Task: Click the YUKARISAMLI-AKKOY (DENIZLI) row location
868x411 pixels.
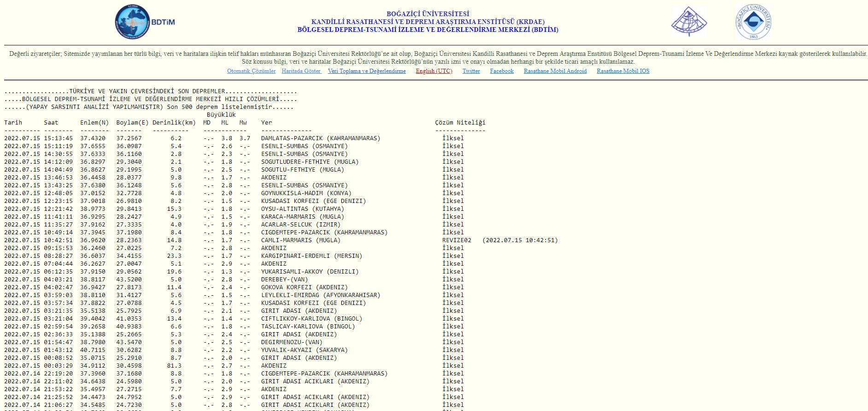Action: click(x=310, y=272)
